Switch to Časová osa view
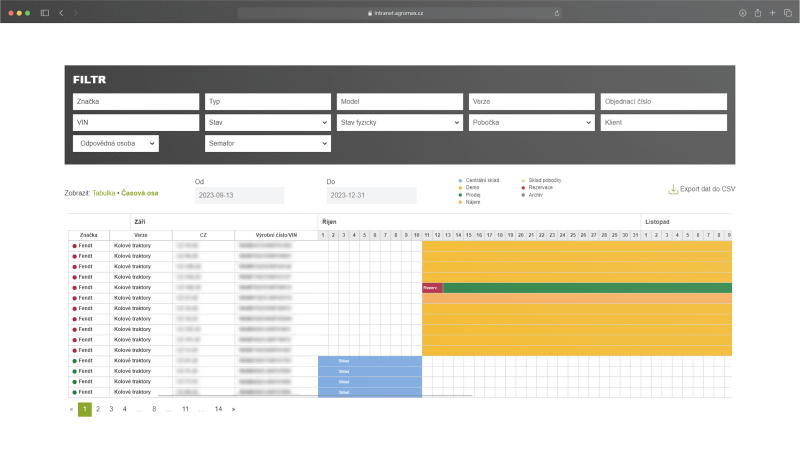Image resolution: width=800 pixels, height=450 pixels. pyautogui.click(x=141, y=191)
